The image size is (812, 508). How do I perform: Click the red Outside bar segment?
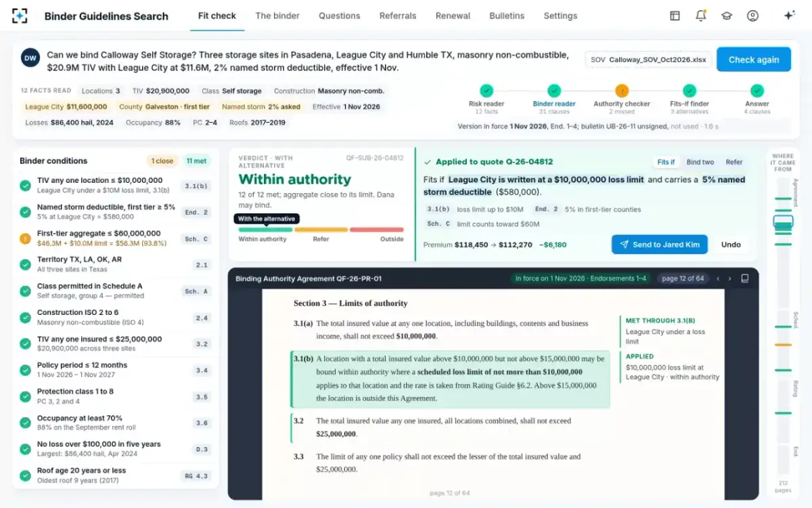376,230
